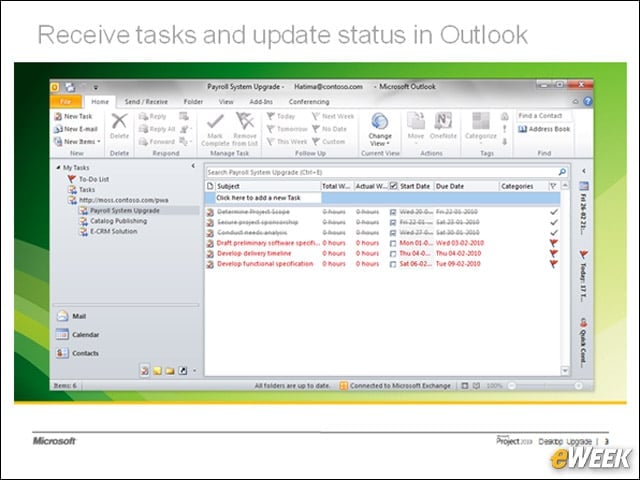
Task: Click the Remove from List icon
Action: click(x=245, y=121)
